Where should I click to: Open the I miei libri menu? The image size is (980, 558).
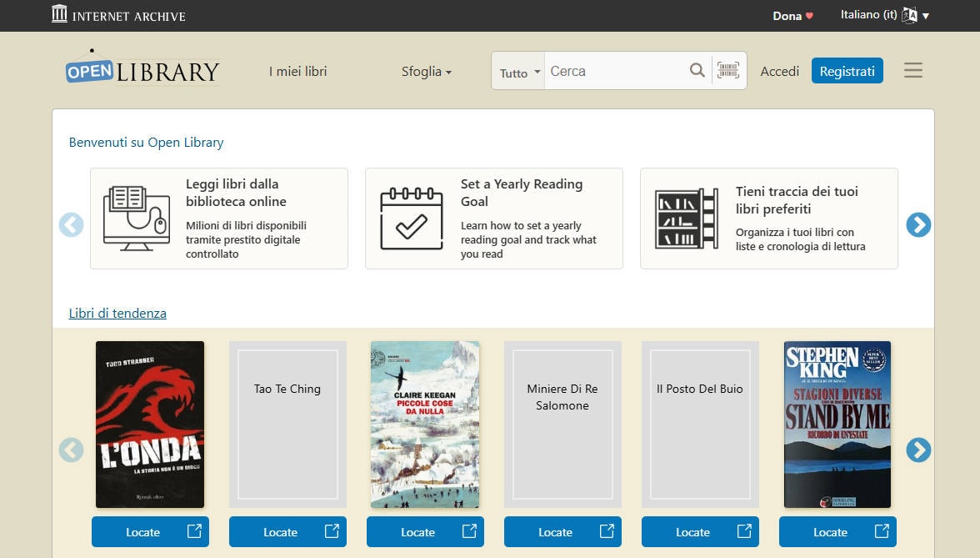pos(297,72)
